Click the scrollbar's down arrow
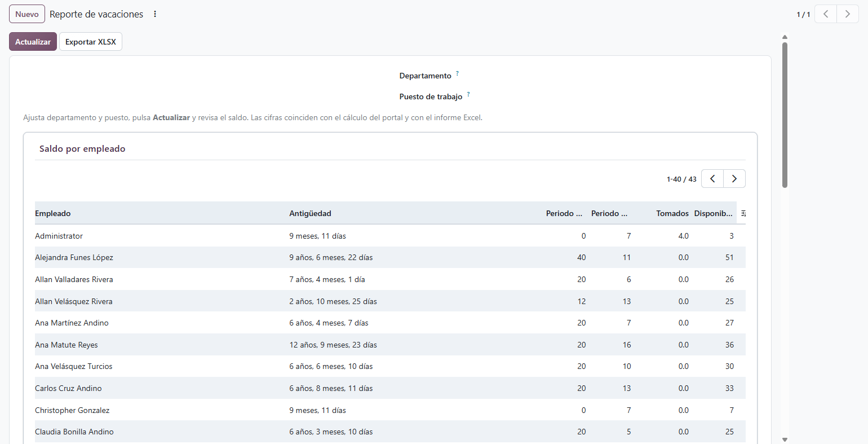This screenshot has width=868, height=444. [x=785, y=439]
